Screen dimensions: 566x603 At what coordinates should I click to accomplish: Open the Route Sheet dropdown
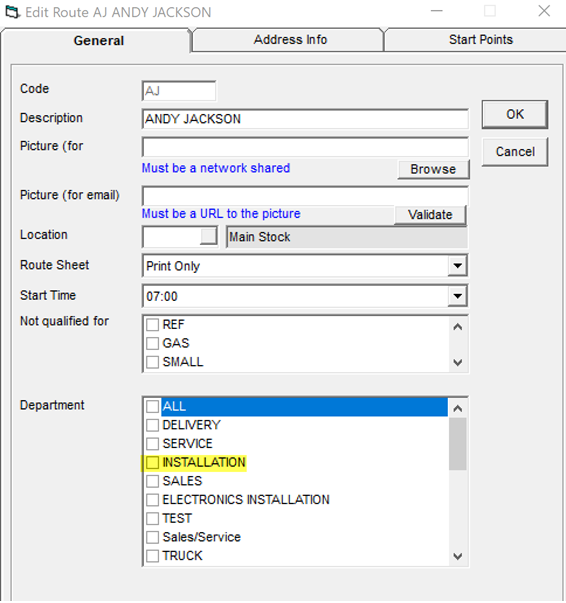tap(458, 266)
